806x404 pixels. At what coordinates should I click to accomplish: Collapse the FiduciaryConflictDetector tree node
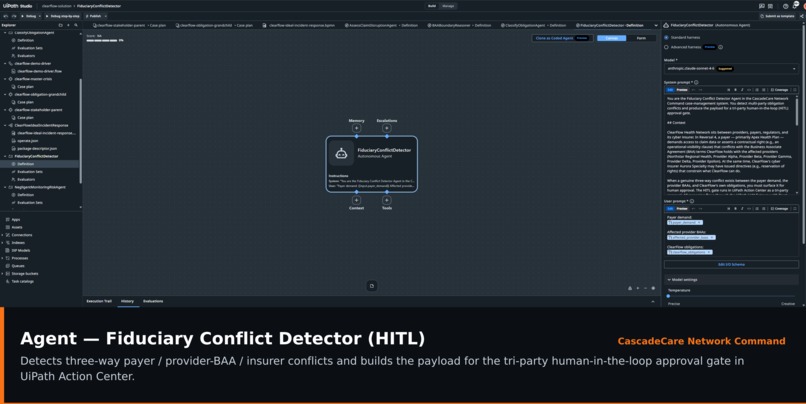pyautogui.click(x=5, y=156)
